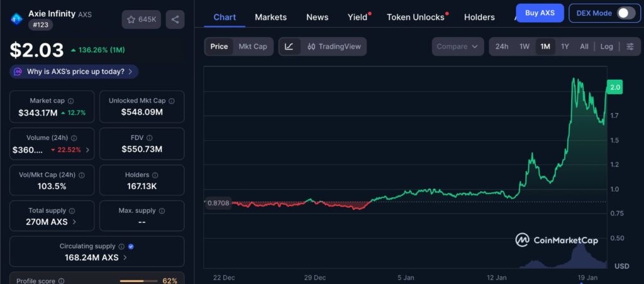Set chart range to 1W
644x284 pixels.
point(525,46)
